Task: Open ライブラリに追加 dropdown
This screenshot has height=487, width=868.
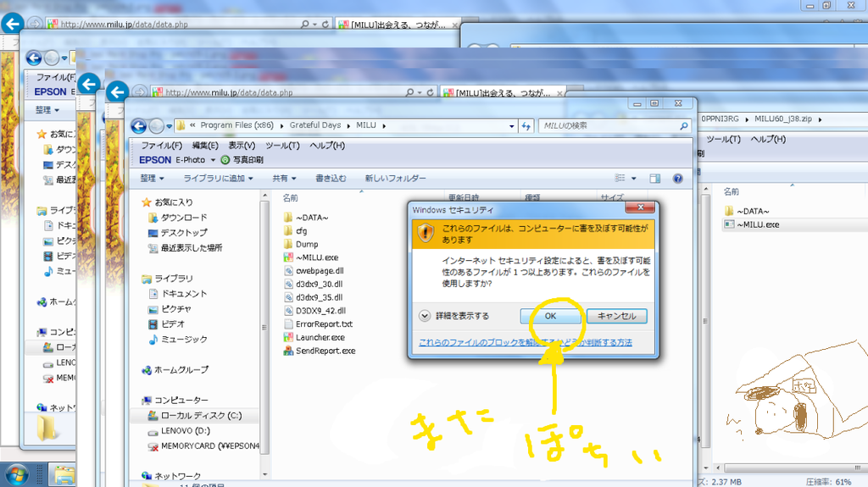Action: (x=218, y=178)
